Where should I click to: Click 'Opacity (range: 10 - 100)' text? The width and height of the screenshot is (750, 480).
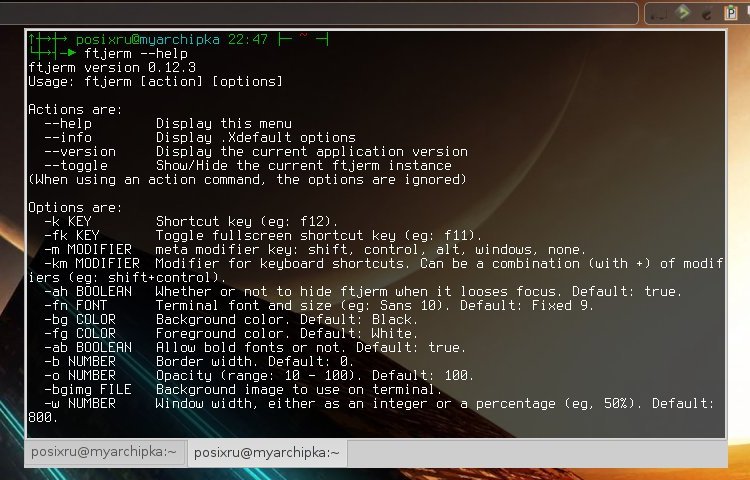click(259, 375)
